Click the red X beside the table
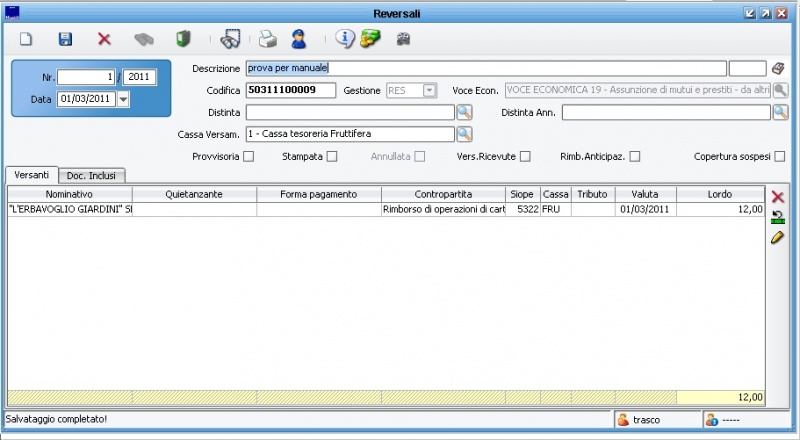The width and height of the screenshot is (800, 440). point(777,196)
